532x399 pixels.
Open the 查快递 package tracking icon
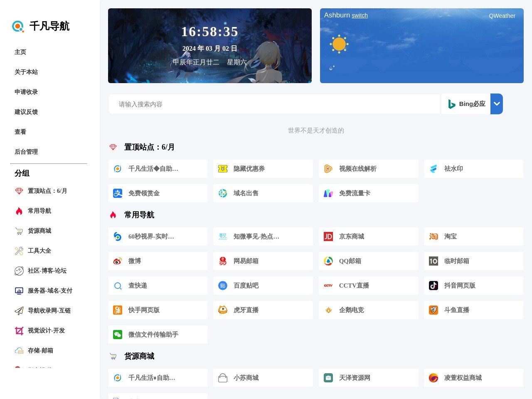[118, 286]
